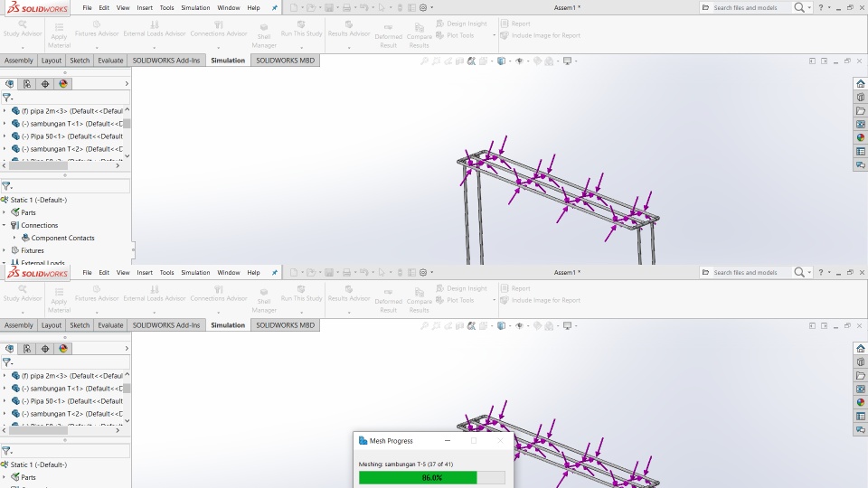Open DisplayManager appearance tab in upper window
The width and height of the screenshot is (868, 488).
(63, 84)
